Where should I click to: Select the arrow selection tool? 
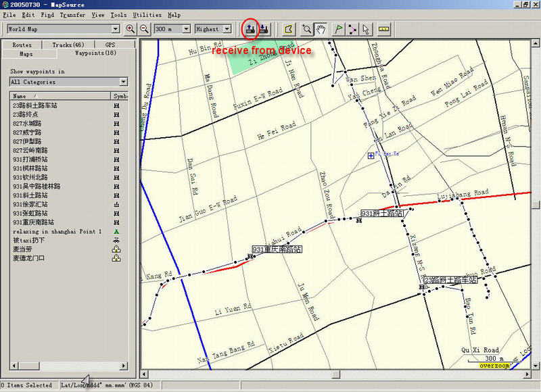click(x=366, y=29)
